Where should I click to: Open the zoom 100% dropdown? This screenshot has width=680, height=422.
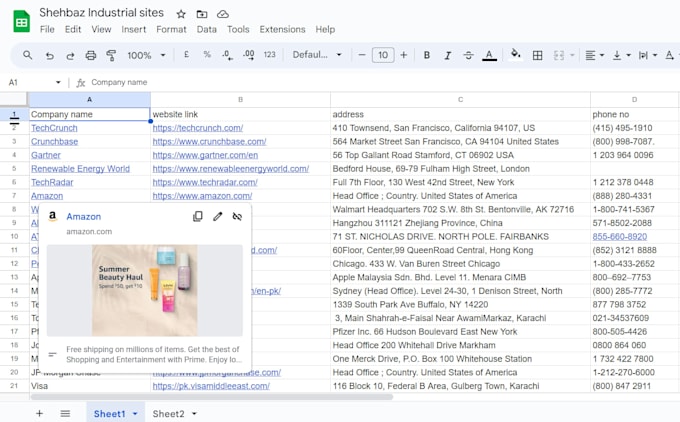[x=146, y=55]
